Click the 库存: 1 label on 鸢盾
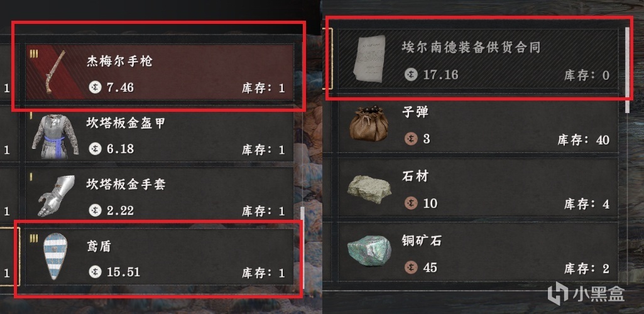 coord(263,273)
